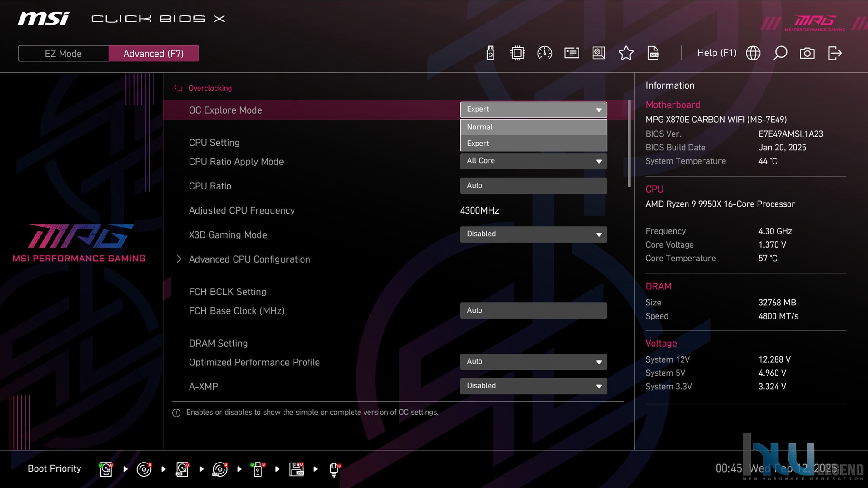
Task: Click the exit door icon
Action: click(x=835, y=53)
